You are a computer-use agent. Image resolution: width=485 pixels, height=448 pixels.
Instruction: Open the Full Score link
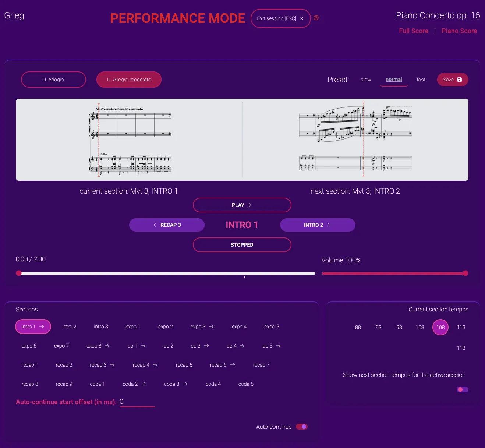[414, 31]
